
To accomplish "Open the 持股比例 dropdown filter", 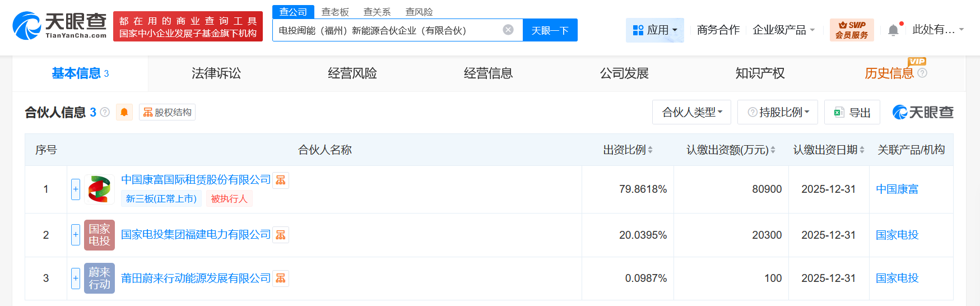I will 778,112.
